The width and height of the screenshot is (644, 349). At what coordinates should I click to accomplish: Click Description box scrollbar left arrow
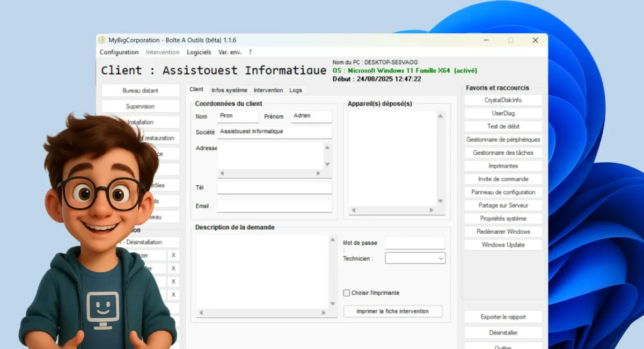tap(201, 312)
